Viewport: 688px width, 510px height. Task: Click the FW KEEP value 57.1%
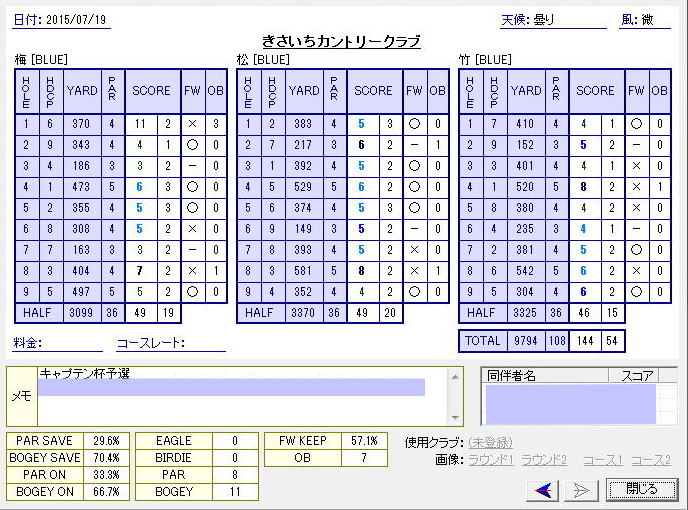tap(364, 441)
